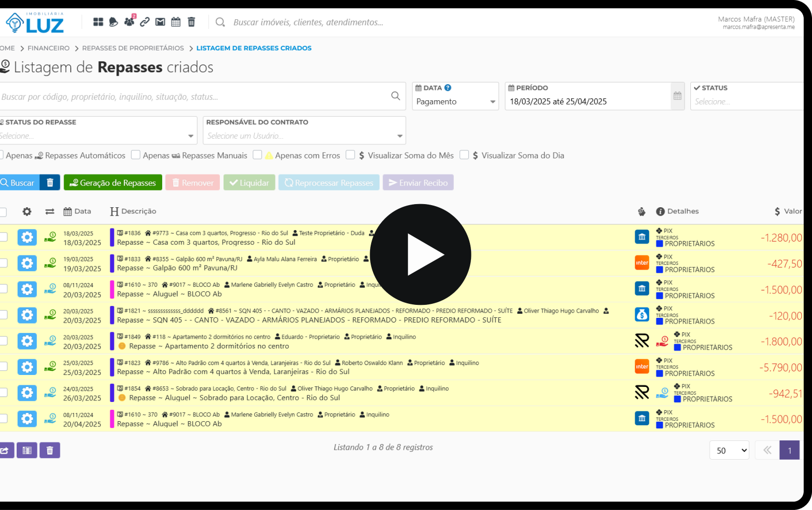The width and height of the screenshot is (812, 510).
Task: Click the purple table columns icon below list
Action: [27, 450]
